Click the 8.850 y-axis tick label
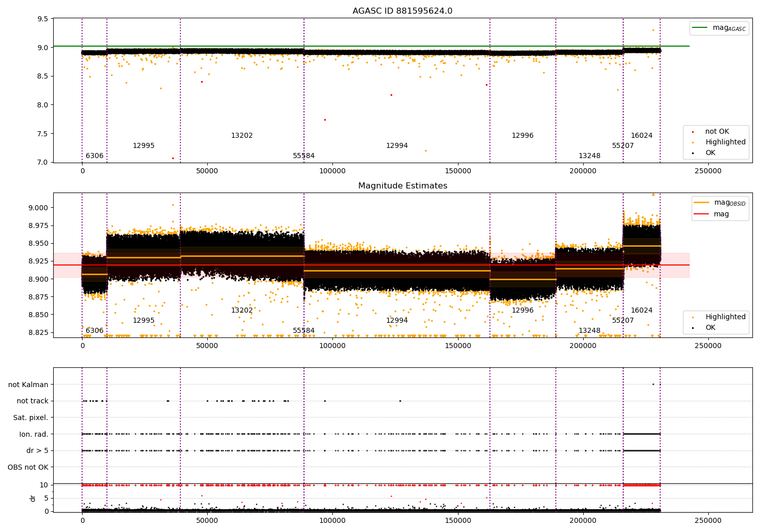 pos(39,315)
